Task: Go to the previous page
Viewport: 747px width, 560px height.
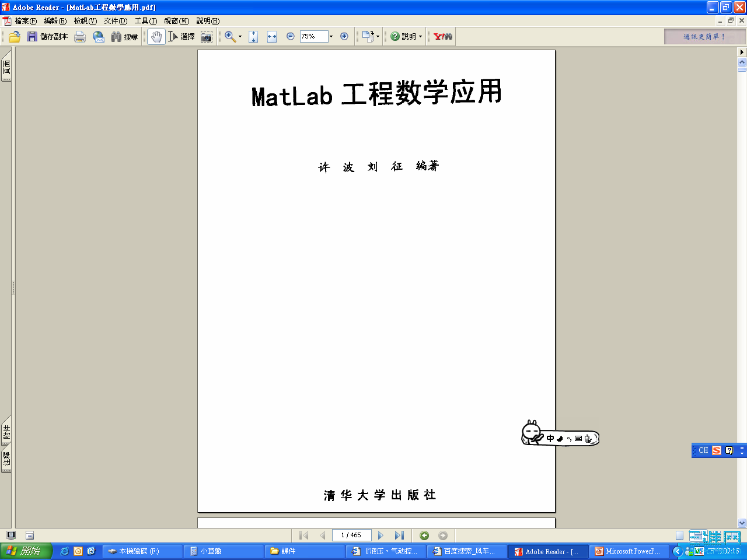Action: tap(322, 535)
